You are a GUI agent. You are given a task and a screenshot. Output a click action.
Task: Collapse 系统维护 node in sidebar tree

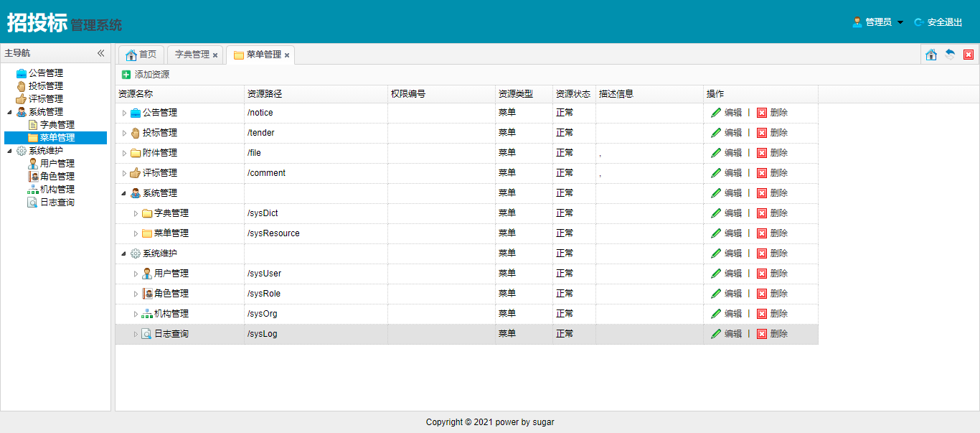click(9, 151)
